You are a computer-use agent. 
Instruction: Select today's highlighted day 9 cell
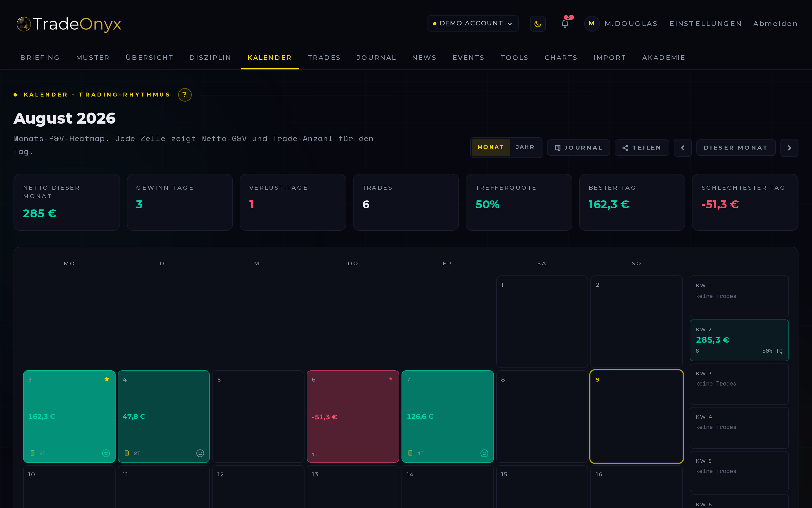(x=637, y=416)
